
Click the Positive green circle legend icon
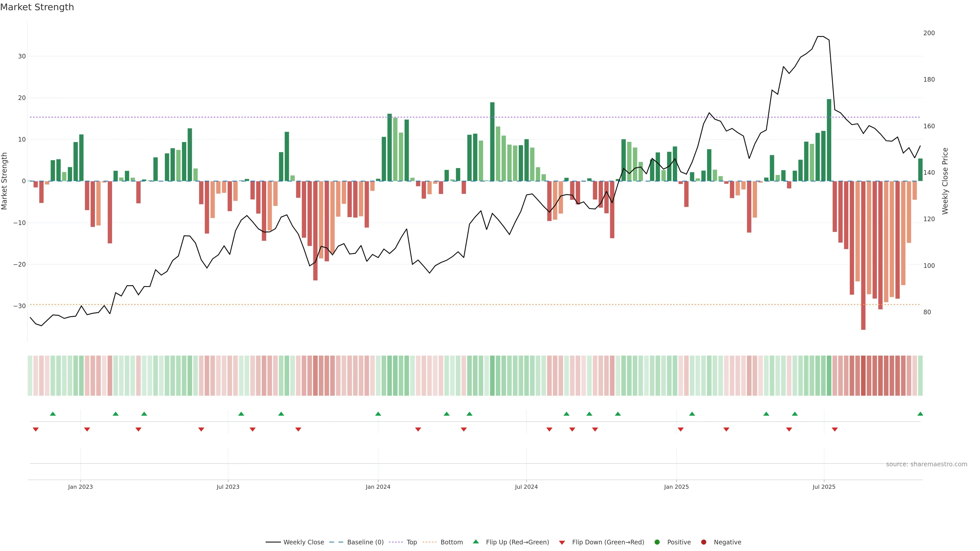pos(657,542)
